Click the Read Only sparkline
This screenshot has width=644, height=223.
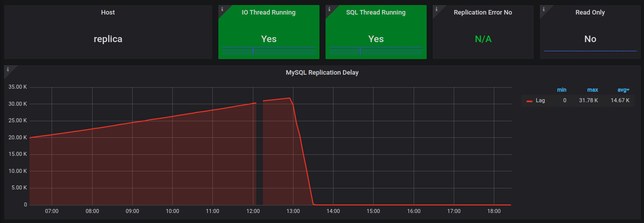pos(590,51)
